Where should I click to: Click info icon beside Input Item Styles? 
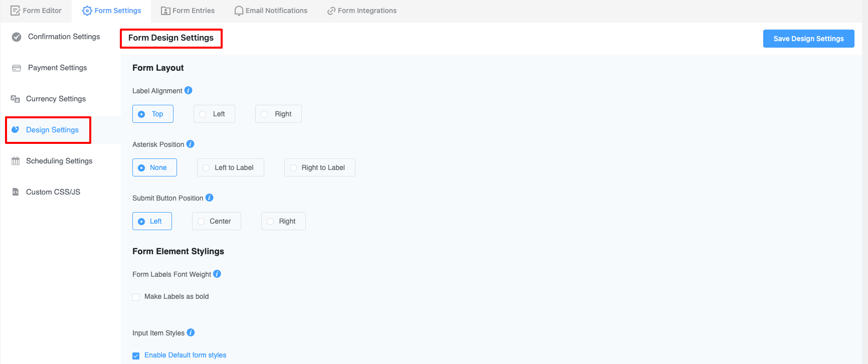(x=191, y=332)
